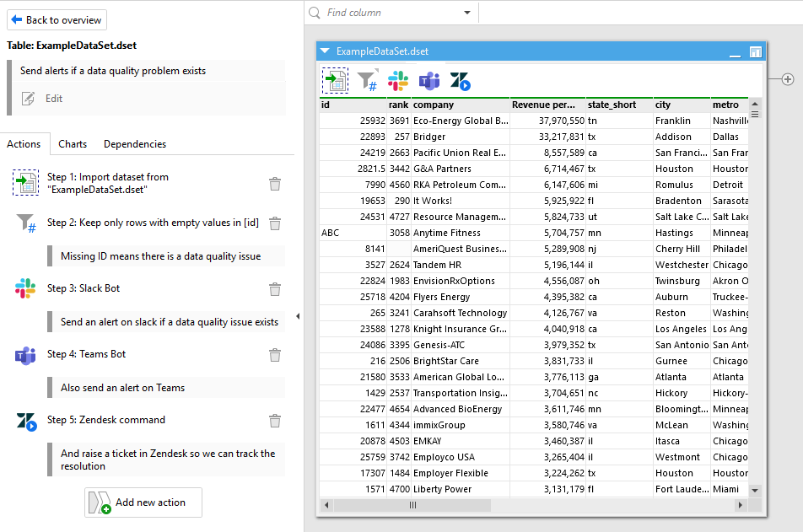Click the Revenue per... column header
The image size is (803, 532).
(548, 105)
